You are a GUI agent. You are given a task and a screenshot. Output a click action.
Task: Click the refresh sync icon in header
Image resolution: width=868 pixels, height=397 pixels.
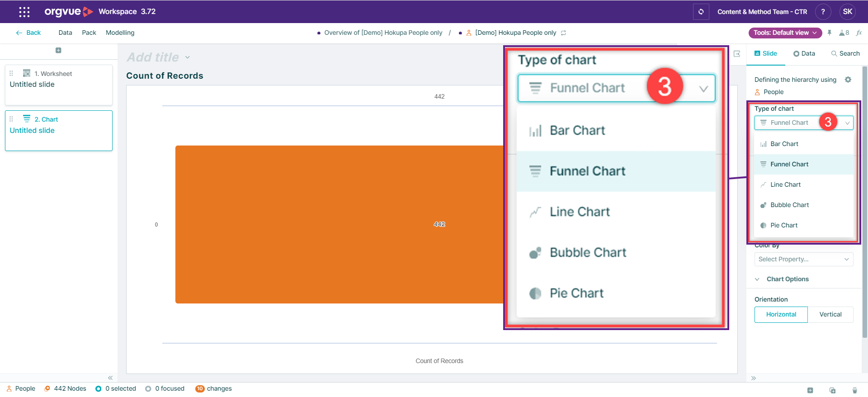pyautogui.click(x=701, y=12)
